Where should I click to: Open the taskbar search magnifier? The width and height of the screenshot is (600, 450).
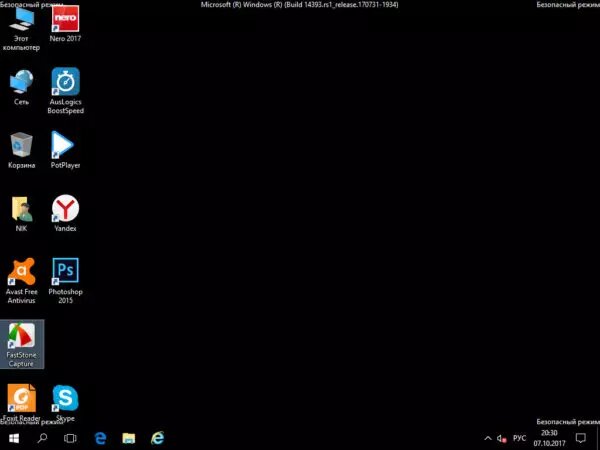[x=42, y=438]
